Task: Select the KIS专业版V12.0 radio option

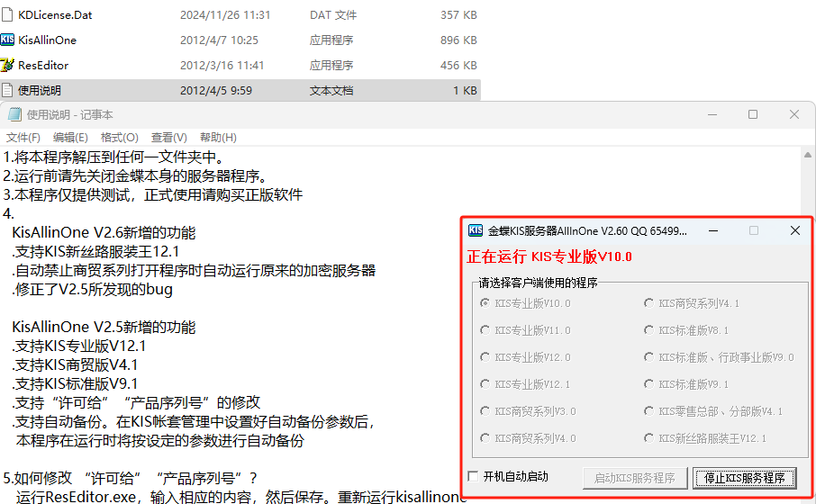Action: point(485,357)
